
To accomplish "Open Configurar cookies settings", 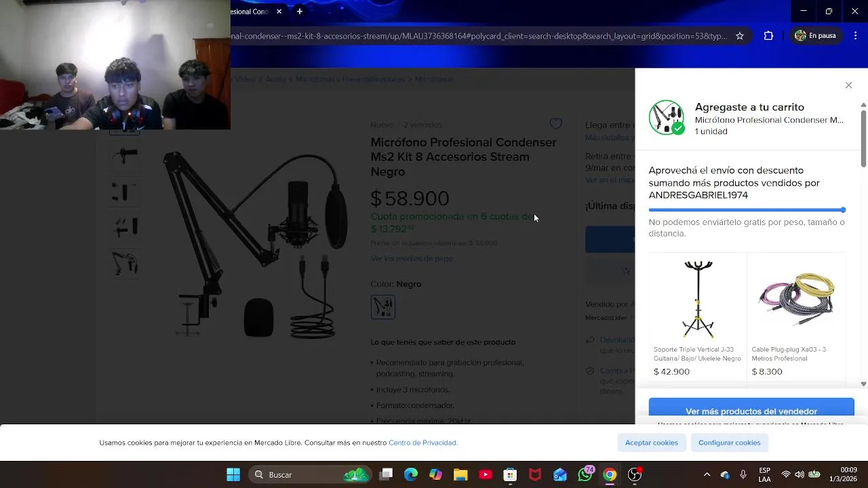I will [729, 443].
